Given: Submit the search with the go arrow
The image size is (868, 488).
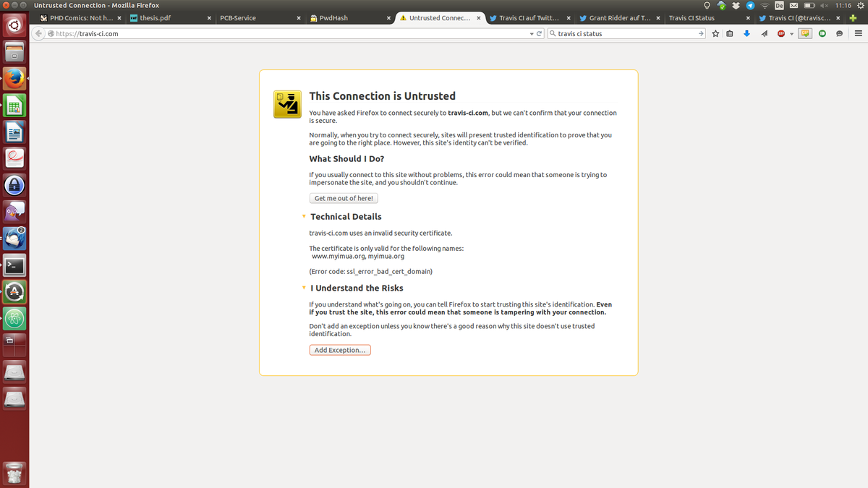Looking at the screenshot, I should point(701,33).
